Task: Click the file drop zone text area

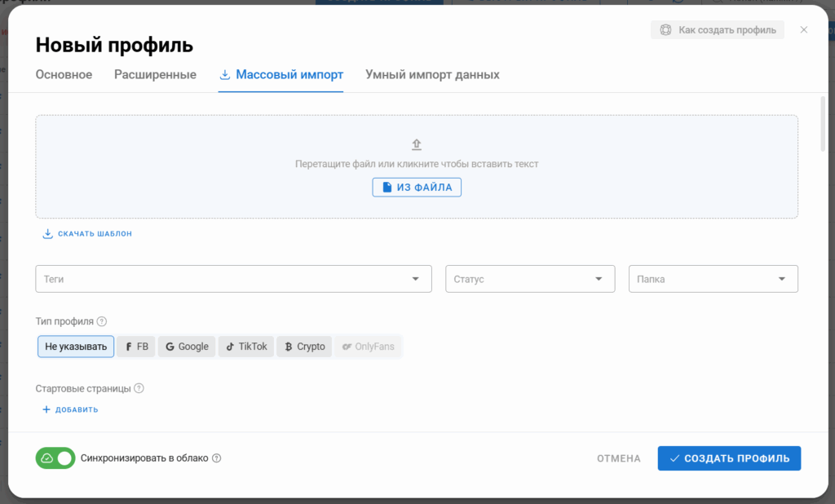Action: pyautogui.click(x=417, y=164)
